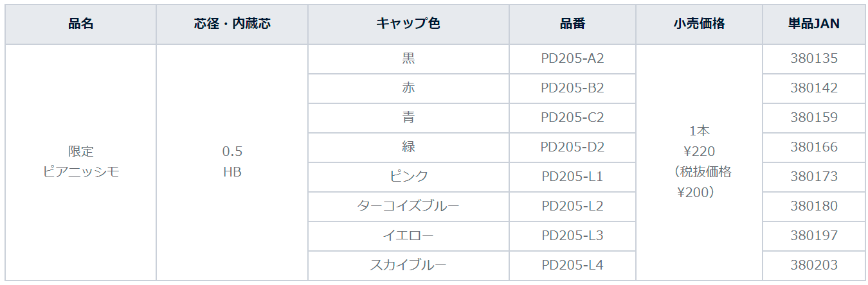Screen dimensions: 868x285
Task: Select the スカイブルー cap color cell
Action: pos(409,266)
